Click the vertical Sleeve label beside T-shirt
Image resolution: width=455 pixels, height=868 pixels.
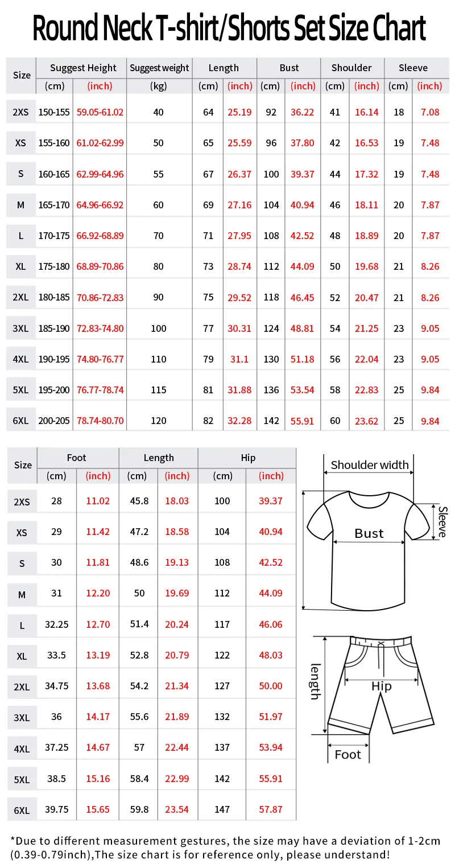pyautogui.click(x=442, y=521)
